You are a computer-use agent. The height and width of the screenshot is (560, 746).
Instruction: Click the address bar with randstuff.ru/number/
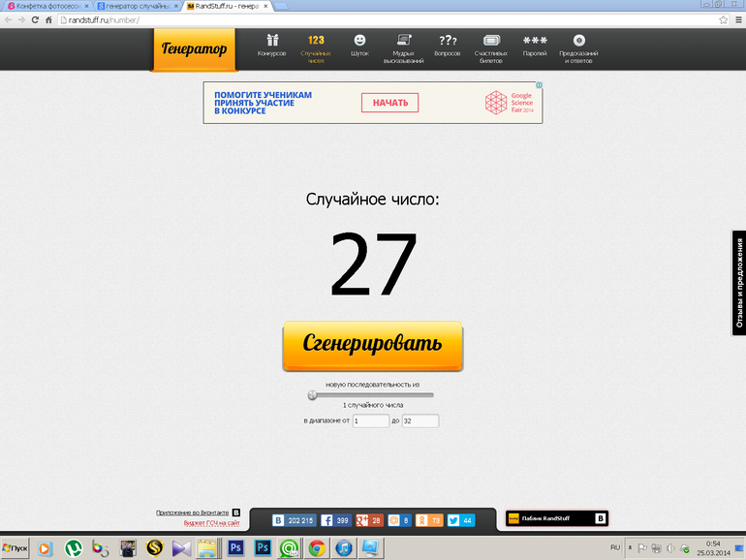[x=386, y=20]
